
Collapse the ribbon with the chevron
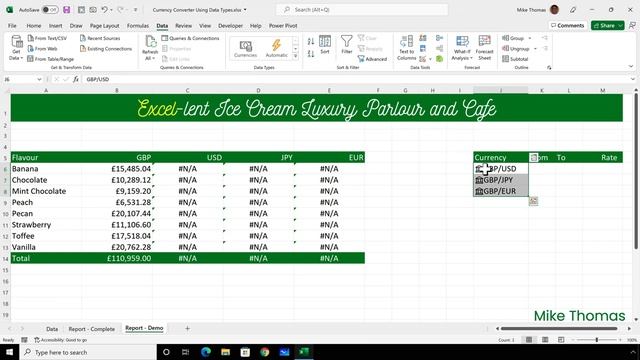pyautogui.click(x=631, y=66)
